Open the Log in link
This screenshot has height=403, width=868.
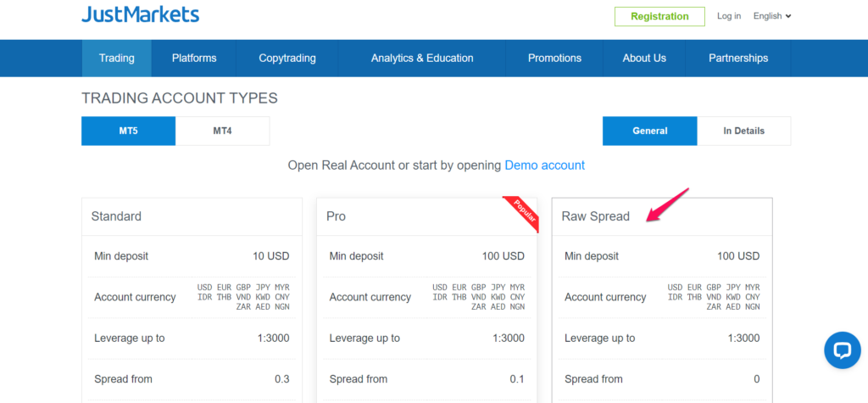coord(728,16)
